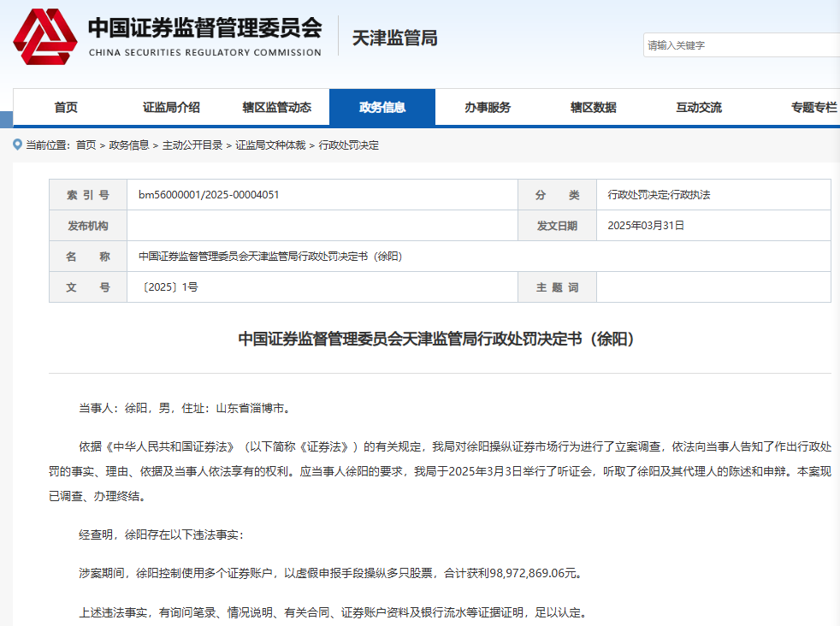Click the location pin icon beside 当前位置
The height and width of the screenshot is (626, 840).
[18, 145]
